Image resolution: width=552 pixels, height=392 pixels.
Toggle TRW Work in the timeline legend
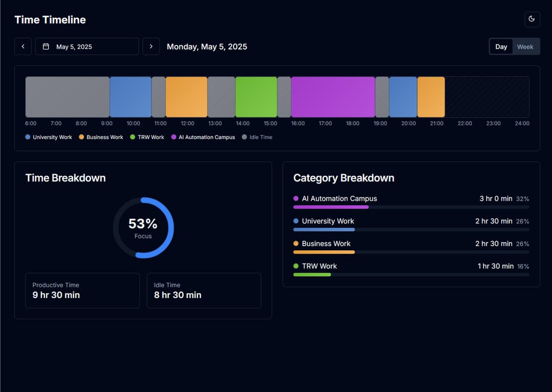point(147,137)
